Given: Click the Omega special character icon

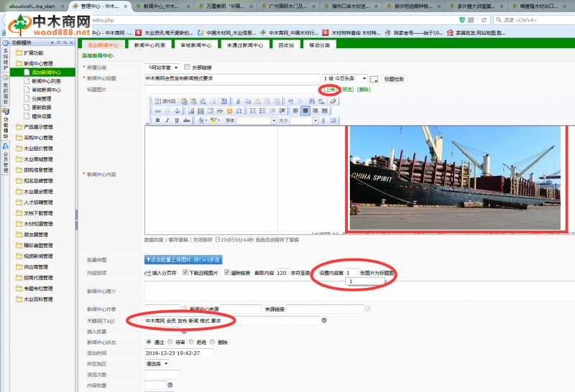Looking at the screenshot, I should pyautogui.click(x=239, y=111).
